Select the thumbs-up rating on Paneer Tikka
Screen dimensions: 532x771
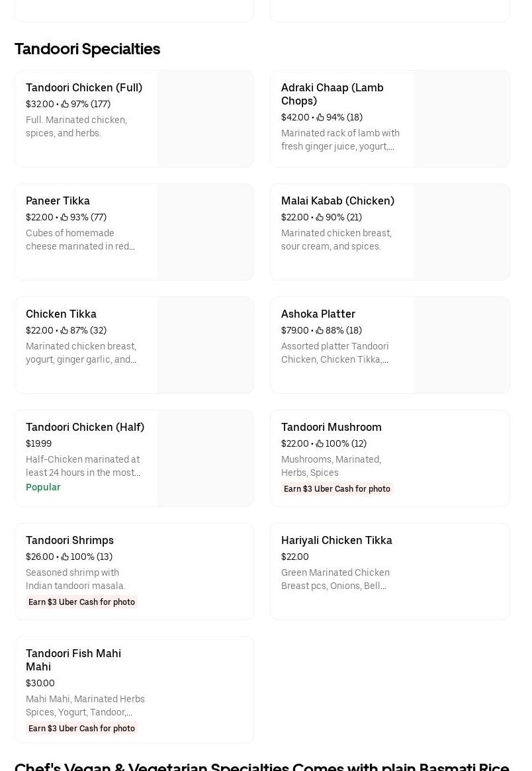(x=64, y=217)
